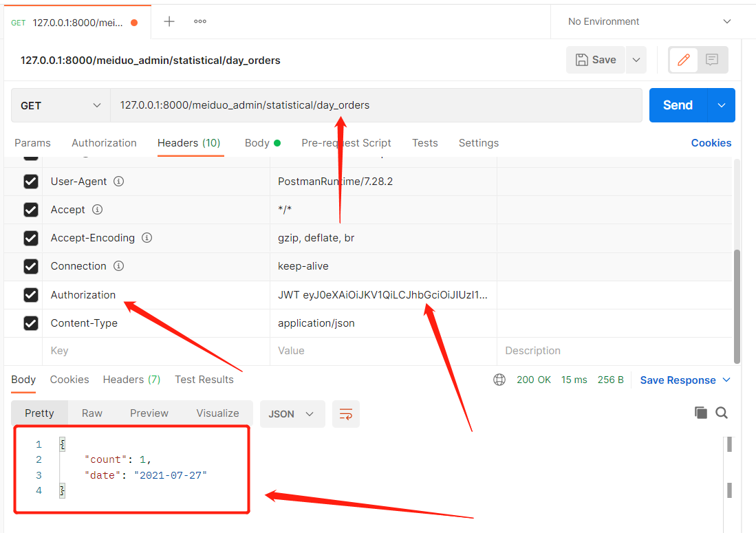The image size is (756, 533).
Task: Click the new header Value field
Action: (383, 351)
